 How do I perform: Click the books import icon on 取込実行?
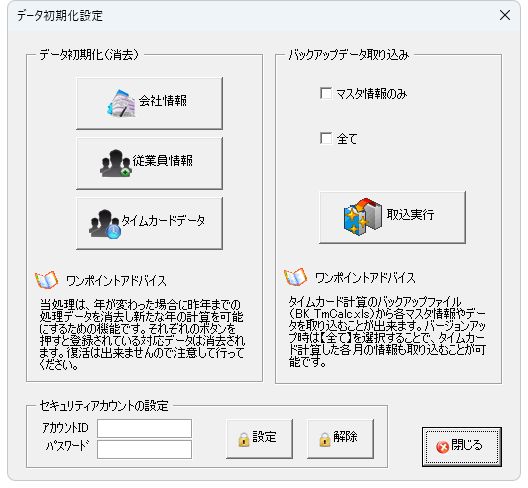pos(363,217)
